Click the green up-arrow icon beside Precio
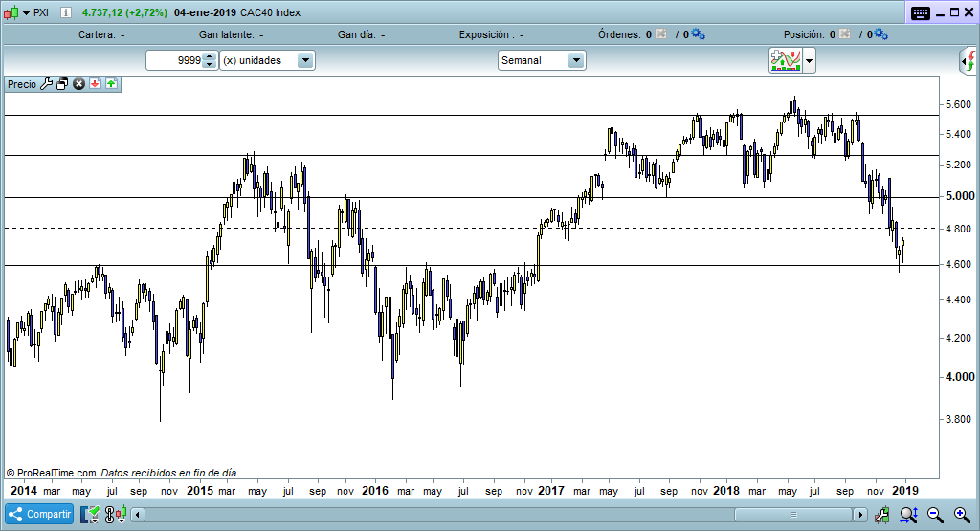The width and height of the screenshot is (980, 531). click(111, 84)
